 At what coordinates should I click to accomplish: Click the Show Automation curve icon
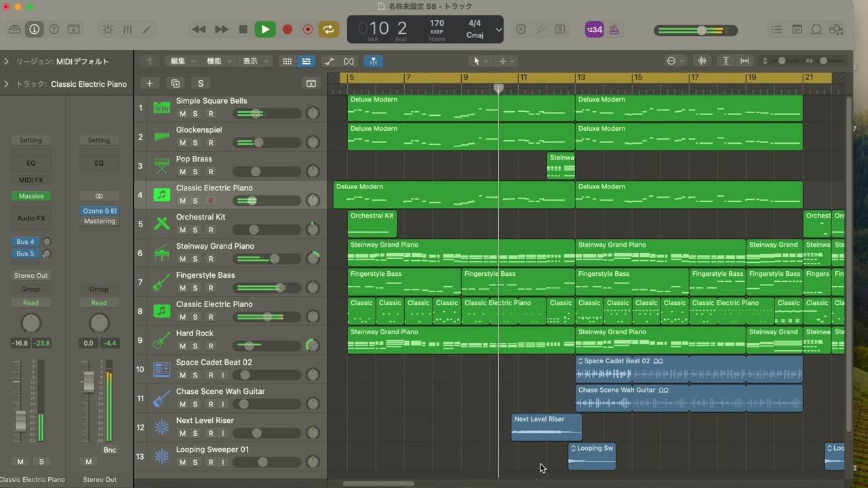coord(330,61)
